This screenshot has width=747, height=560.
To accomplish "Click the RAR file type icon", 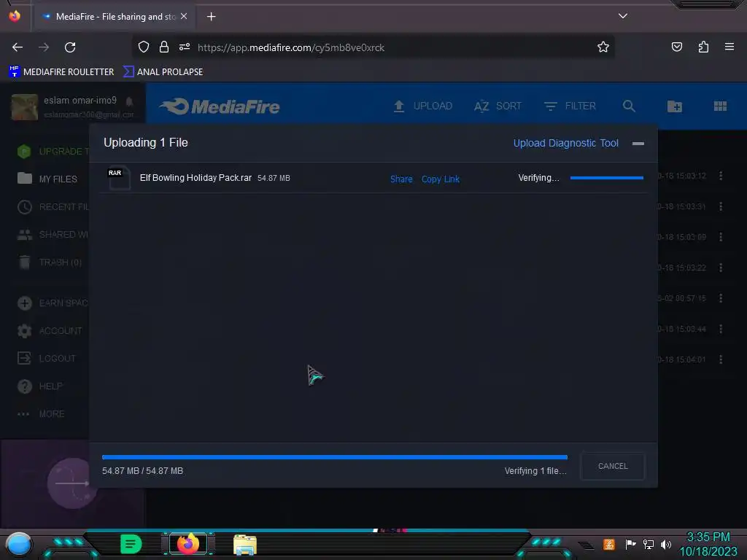I will tap(119, 178).
